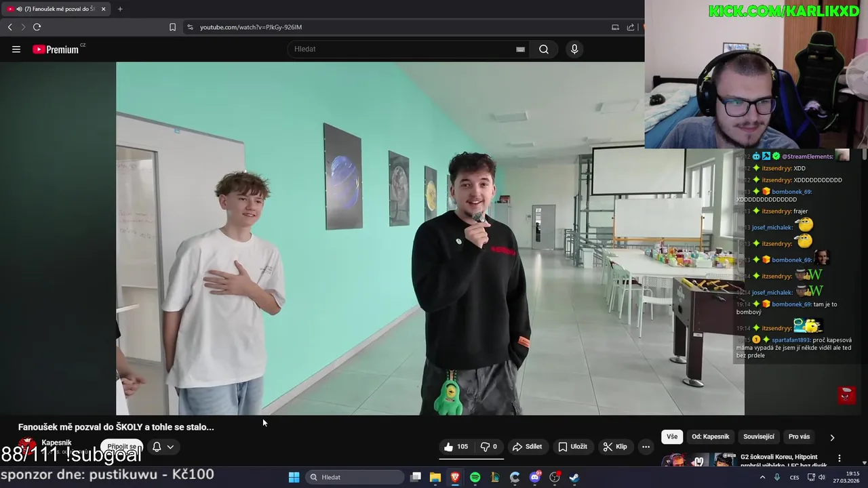Create a clip with Klip button

tap(616, 447)
